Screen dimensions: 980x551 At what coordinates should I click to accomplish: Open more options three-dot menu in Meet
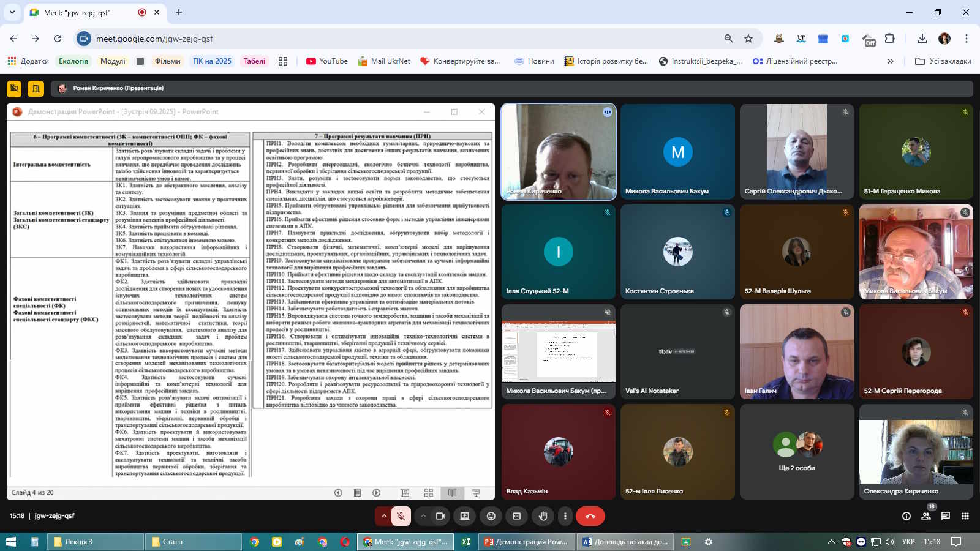pyautogui.click(x=565, y=516)
